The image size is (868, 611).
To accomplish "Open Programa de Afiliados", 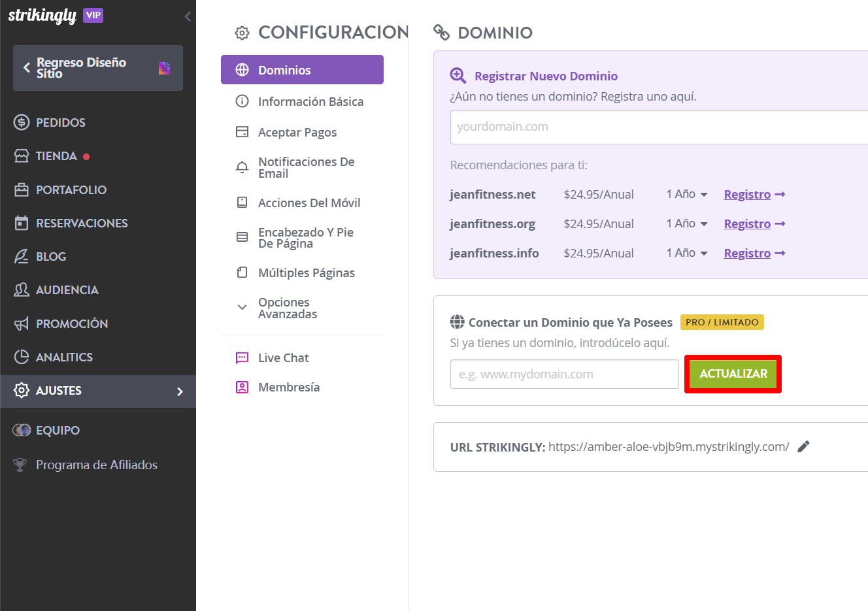I will coord(97,465).
